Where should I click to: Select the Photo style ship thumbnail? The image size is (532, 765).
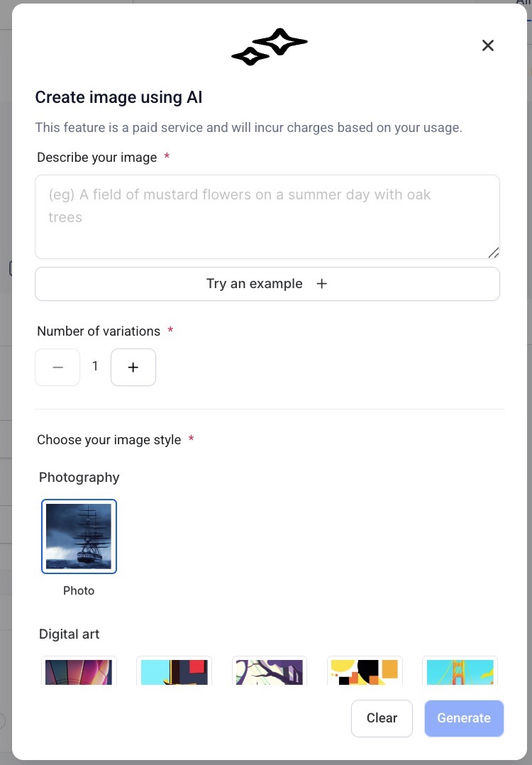(79, 536)
